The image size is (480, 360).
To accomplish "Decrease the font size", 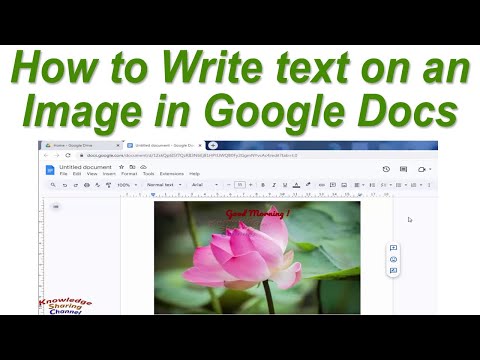I will point(229,185).
